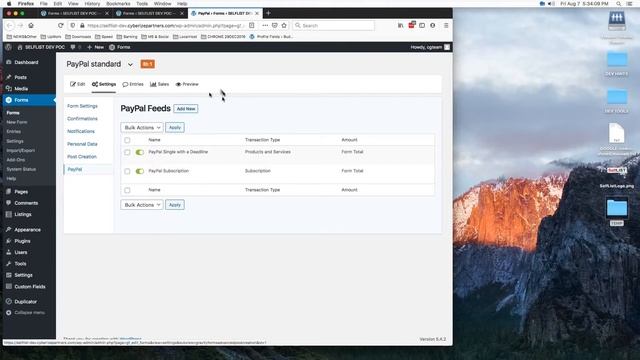This screenshot has height=360, width=640.
Task: Click the red extension icon in the toolbar
Action: 412,25
